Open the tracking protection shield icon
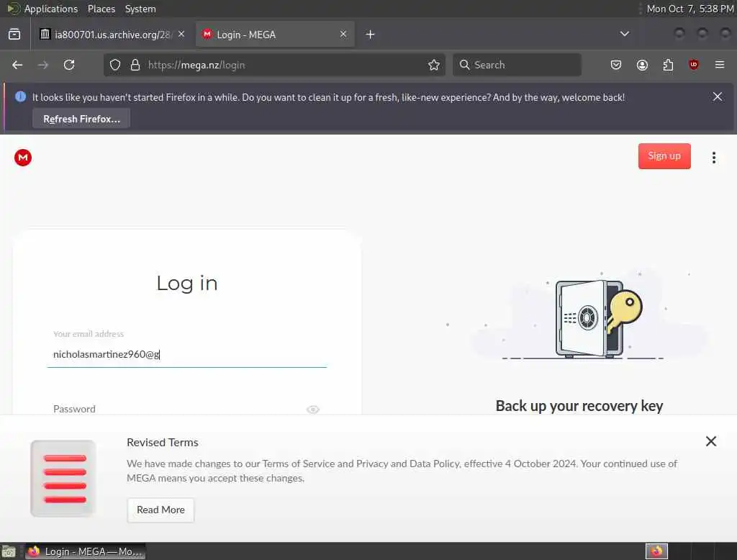 [115, 65]
